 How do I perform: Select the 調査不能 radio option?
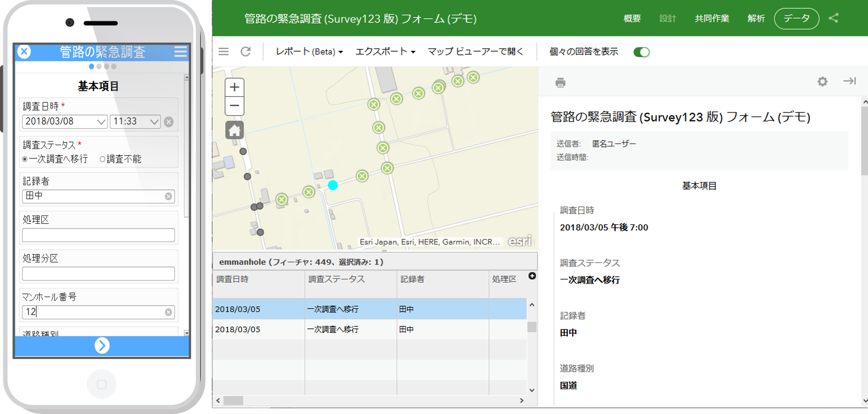pyautogui.click(x=102, y=159)
